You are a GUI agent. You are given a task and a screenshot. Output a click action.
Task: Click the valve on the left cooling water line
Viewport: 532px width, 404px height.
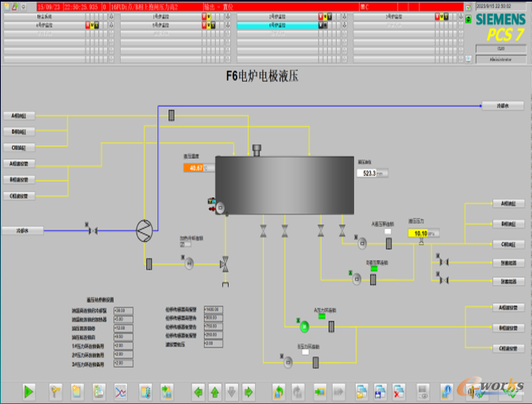93,231
